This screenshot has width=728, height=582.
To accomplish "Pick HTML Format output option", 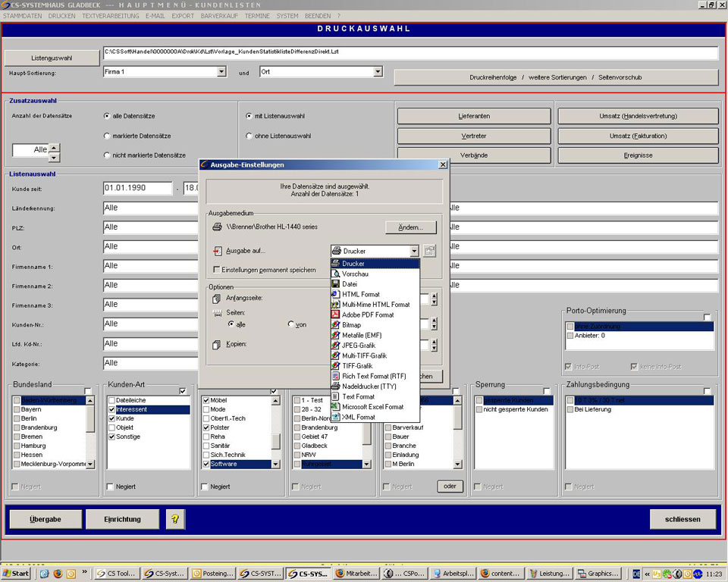I will point(360,294).
